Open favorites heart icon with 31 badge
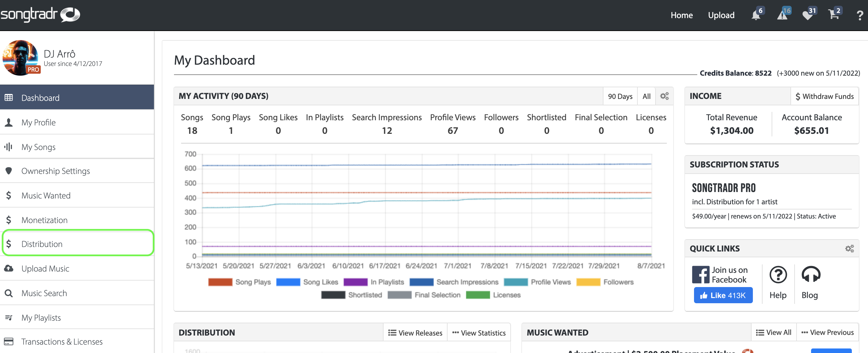This screenshot has height=353, width=868. (x=808, y=15)
